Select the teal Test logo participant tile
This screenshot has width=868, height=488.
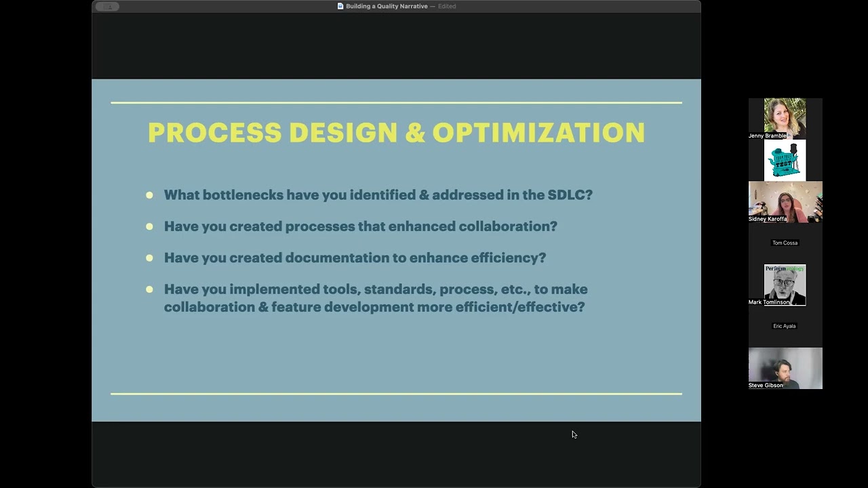tap(785, 161)
